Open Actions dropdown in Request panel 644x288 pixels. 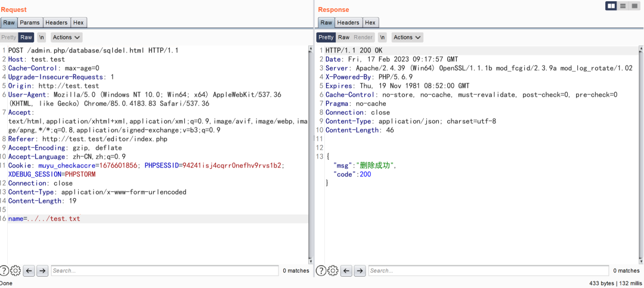(66, 38)
